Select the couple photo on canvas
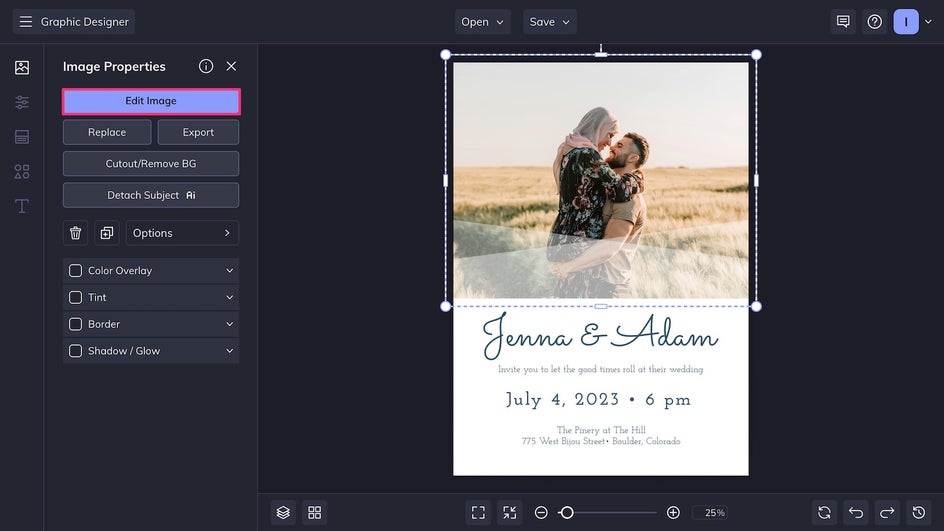 pyautogui.click(x=601, y=181)
